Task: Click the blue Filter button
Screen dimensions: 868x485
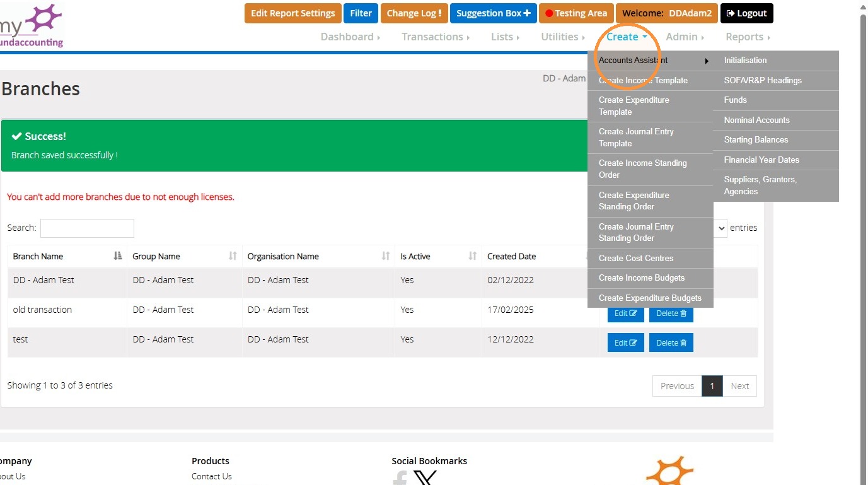Action: pyautogui.click(x=361, y=13)
